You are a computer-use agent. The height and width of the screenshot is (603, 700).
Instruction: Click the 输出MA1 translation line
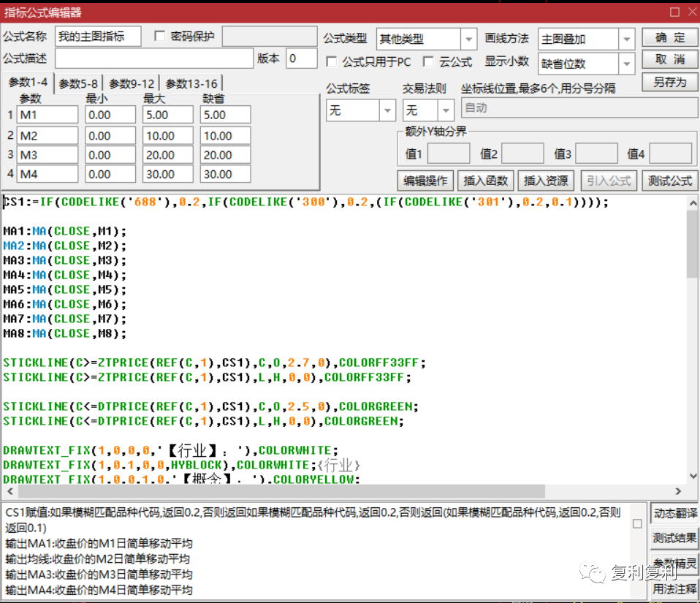tap(99, 544)
